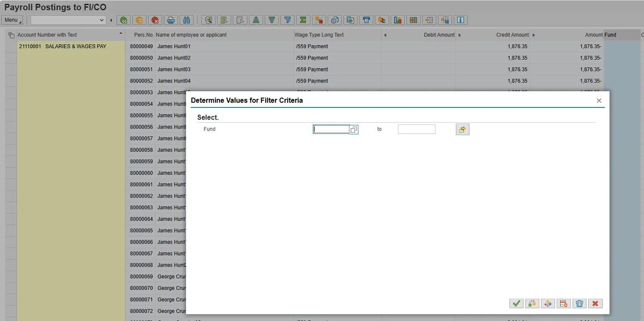Click the green Back icon in the toolbar

tap(123, 20)
